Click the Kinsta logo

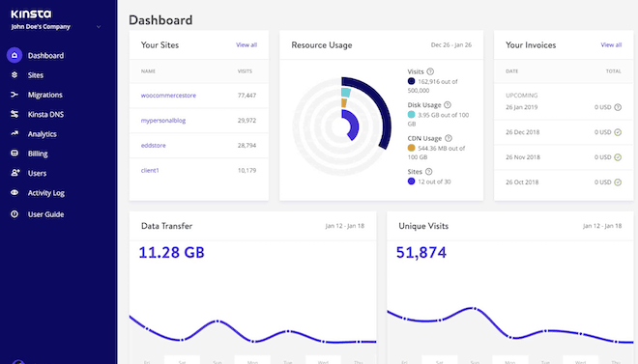(x=31, y=14)
